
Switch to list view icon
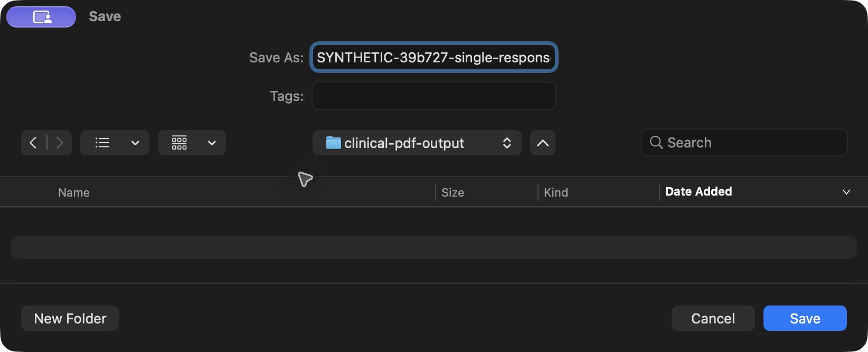pyautogui.click(x=102, y=143)
